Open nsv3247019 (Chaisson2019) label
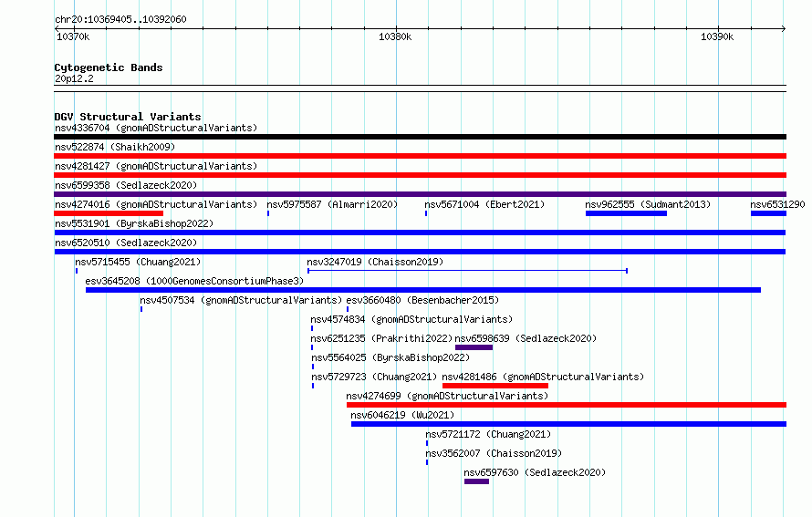This screenshot has width=812, height=517. (376, 262)
